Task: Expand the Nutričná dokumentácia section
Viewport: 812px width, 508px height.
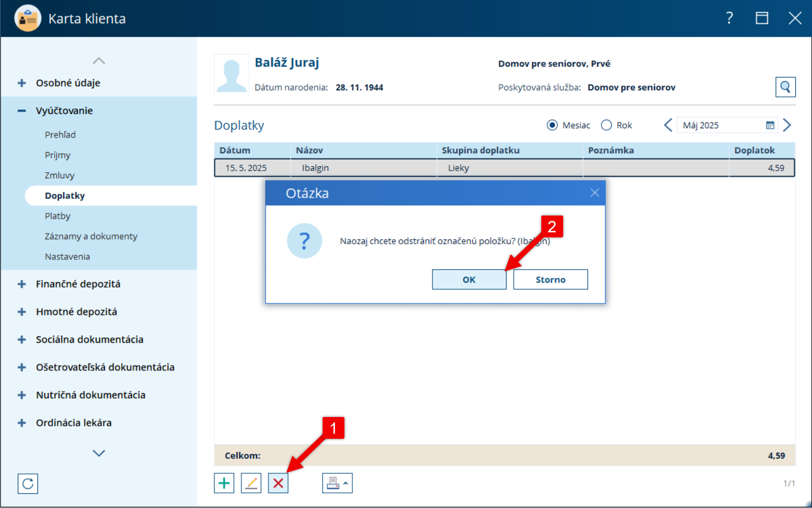Action: [22, 395]
